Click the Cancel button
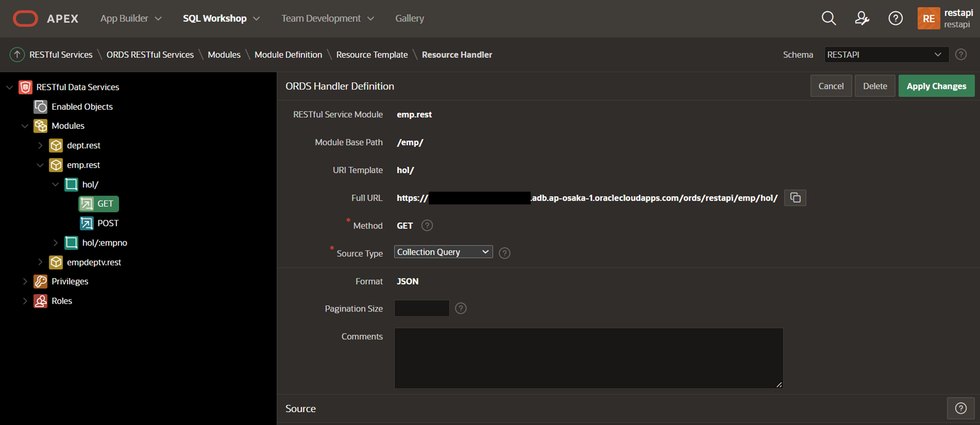 click(x=831, y=86)
